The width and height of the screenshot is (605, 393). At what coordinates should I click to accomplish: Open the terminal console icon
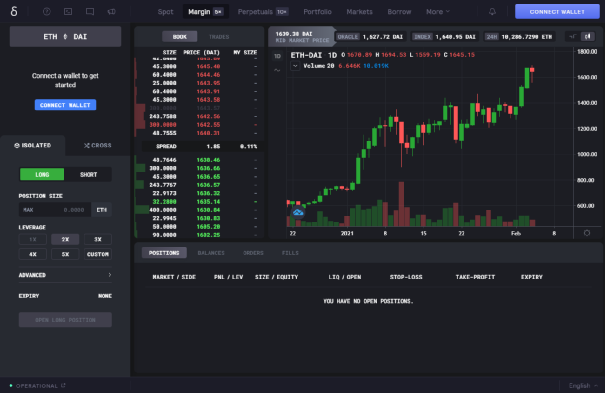(x=68, y=12)
